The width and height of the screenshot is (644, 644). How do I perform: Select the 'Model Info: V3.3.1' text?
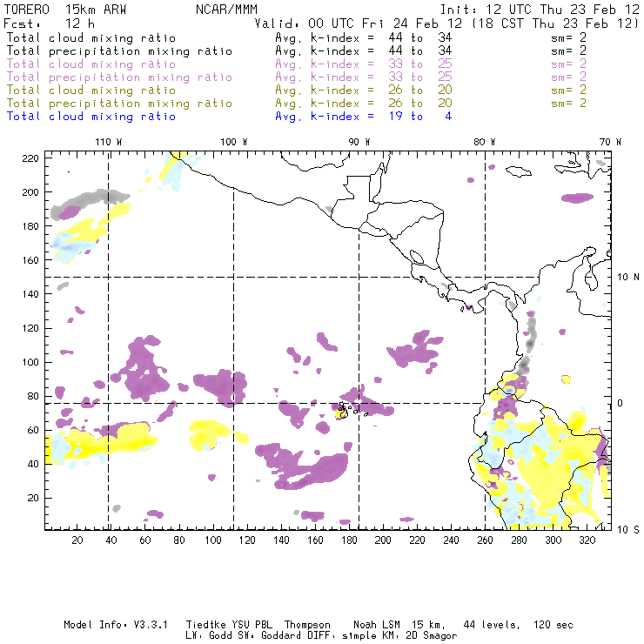[x=116, y=625]
